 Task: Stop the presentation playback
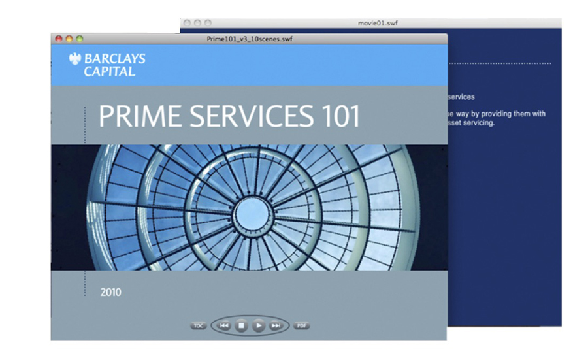[241, 325]
